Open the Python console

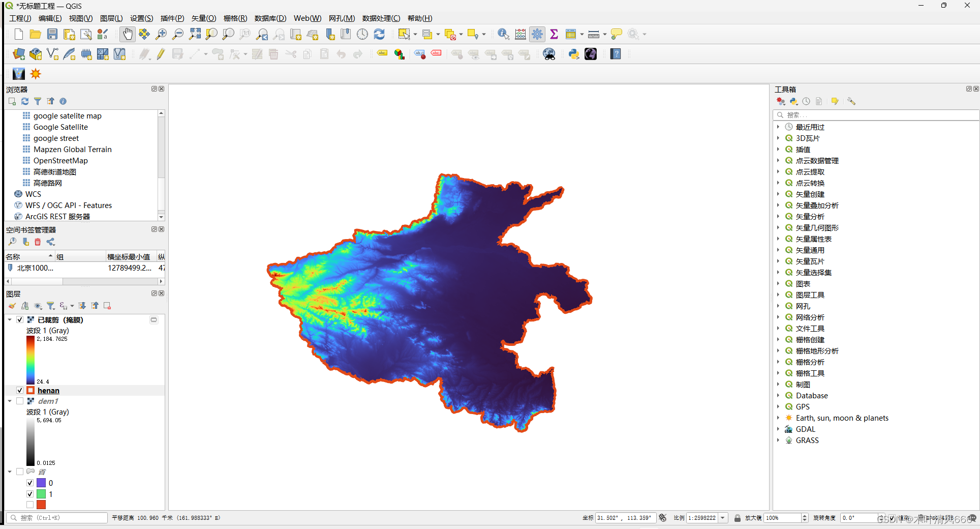point(574,54)
